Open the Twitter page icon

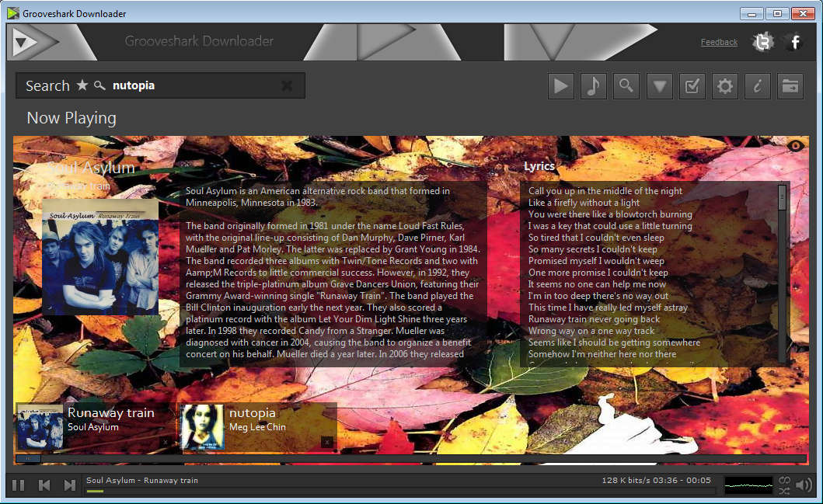click(762, 41)
